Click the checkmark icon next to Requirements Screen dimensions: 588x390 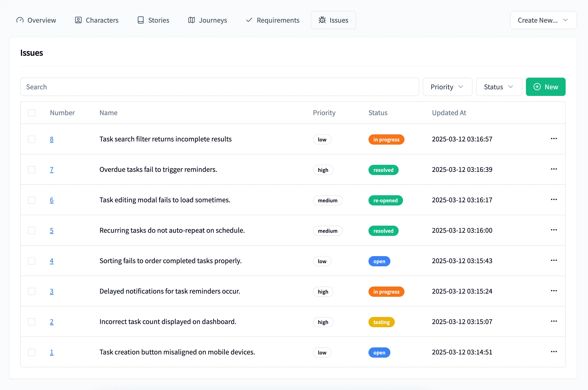(249, 20)
